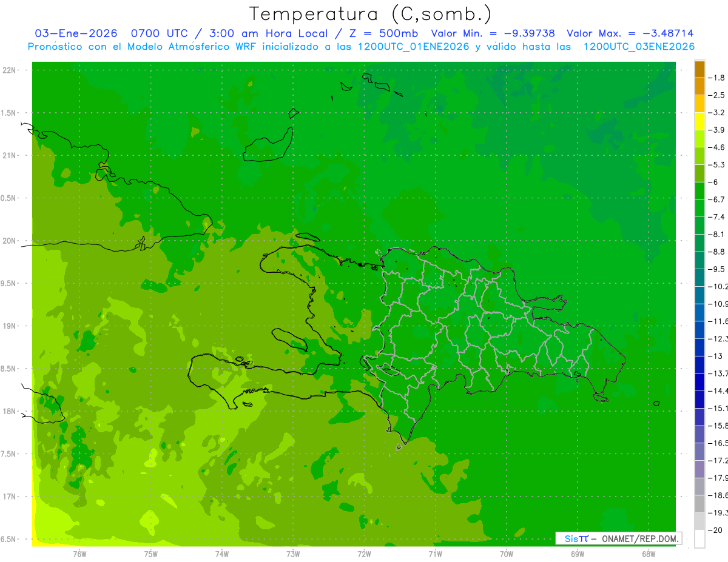Click the "-6.7" colorbar value

(716, 199)
